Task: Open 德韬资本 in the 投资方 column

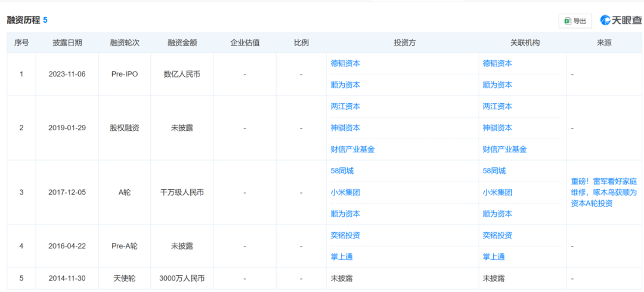Action: pos(345,64)
